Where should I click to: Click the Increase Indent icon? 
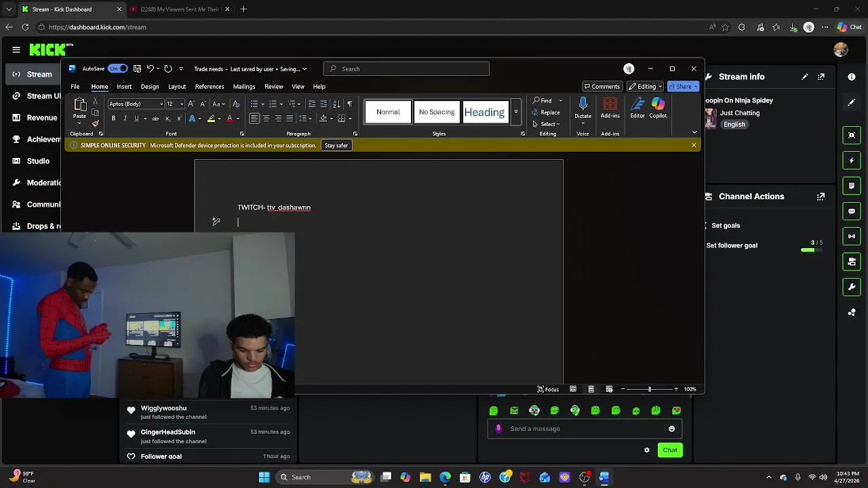(323, 104)
